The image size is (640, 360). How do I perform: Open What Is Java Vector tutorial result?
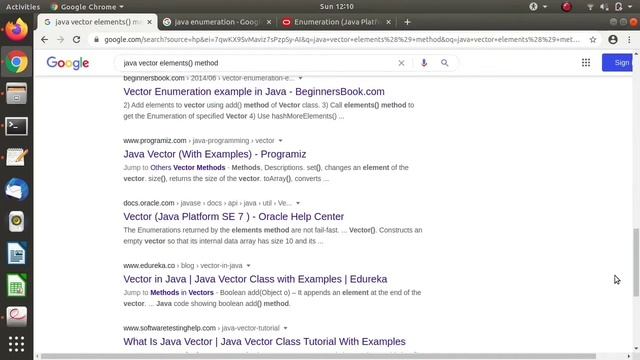tap(264, 341)
